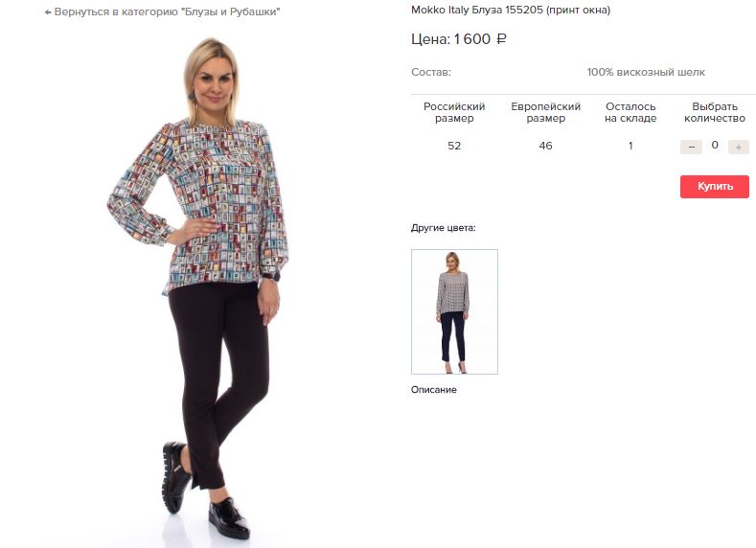Open the other color blouse thumbnail
Viewport: 756px width, 548px height.
(454, 311)
